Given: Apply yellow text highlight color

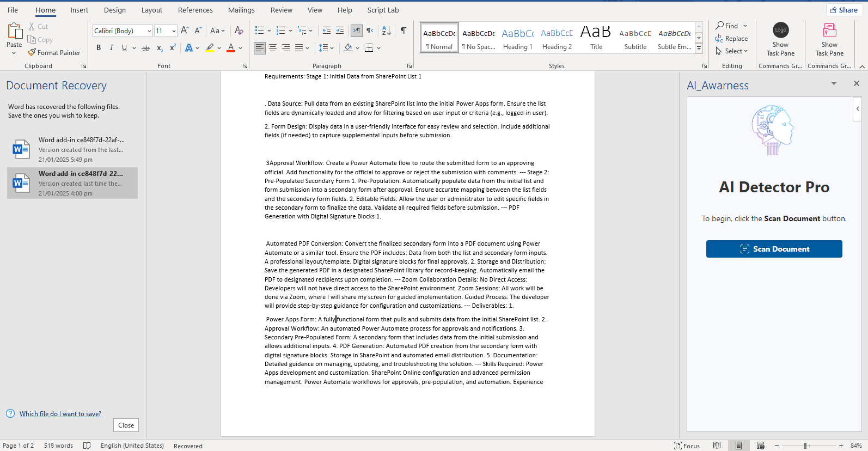Looking at the screenshot, I should [210, 48].
